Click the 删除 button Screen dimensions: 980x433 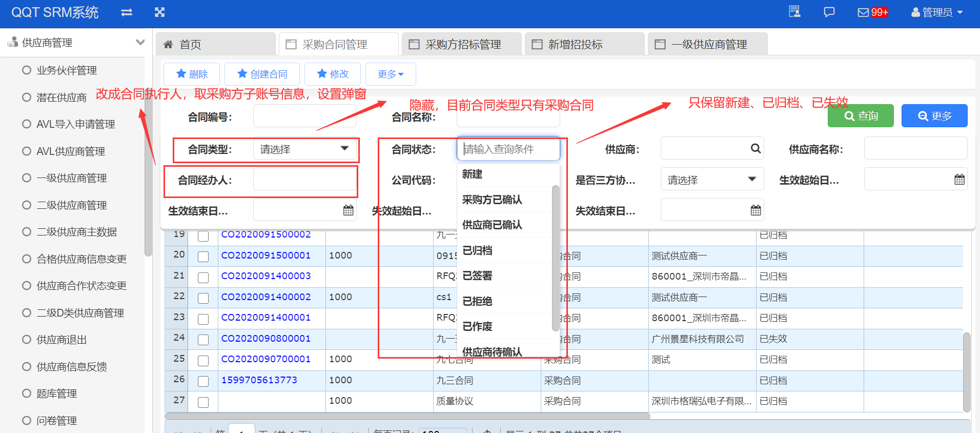coord(192,74)
